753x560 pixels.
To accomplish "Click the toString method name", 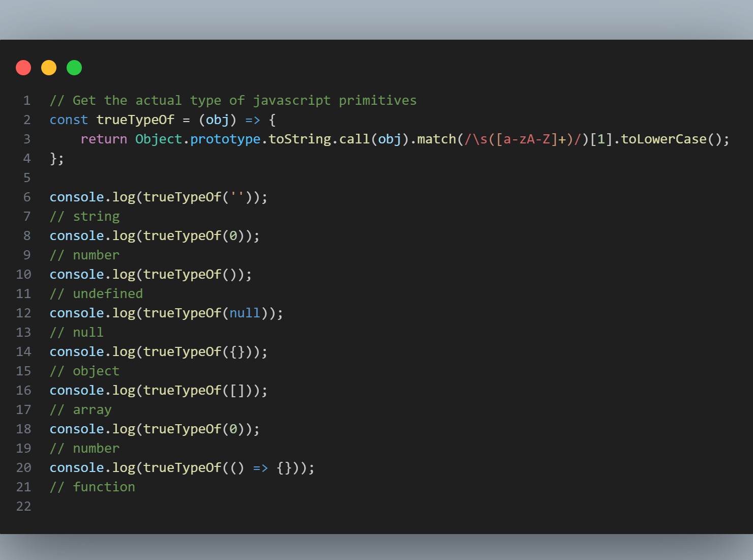I will [x=299, y=139].
